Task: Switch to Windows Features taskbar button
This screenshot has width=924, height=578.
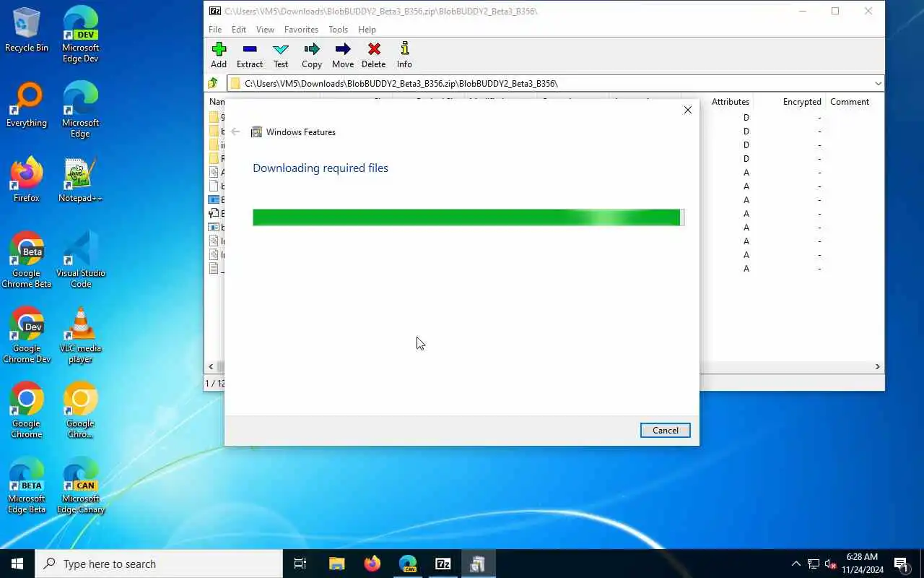Action: point(478,564)
